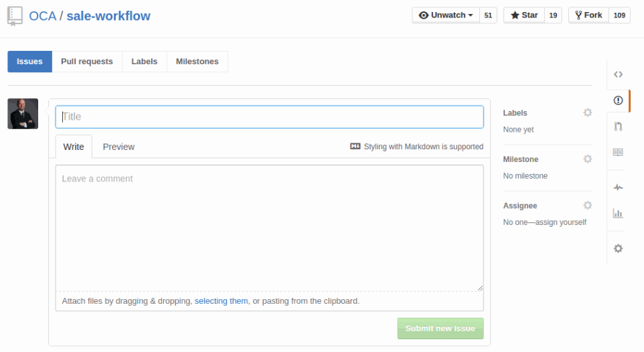Go to the Pull requests tab
Screen dimensions: 644x352
(87, 62)
